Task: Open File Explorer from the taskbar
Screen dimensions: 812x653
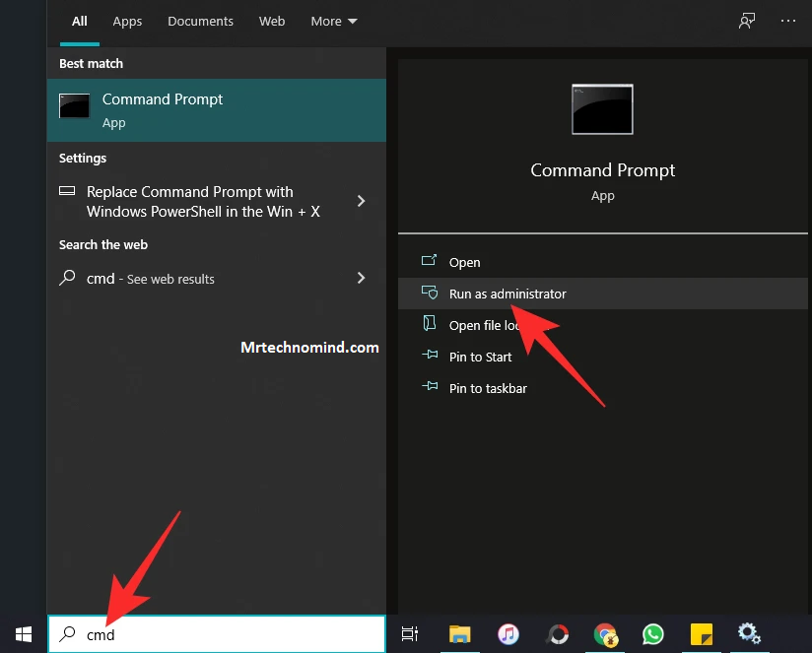Action: coord(459,635)
